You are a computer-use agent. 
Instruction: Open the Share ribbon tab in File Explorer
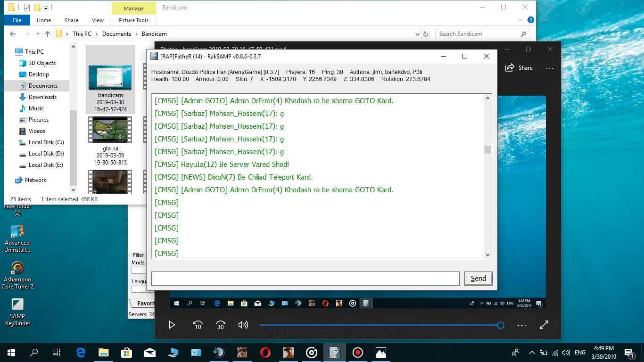pos(72,20)
